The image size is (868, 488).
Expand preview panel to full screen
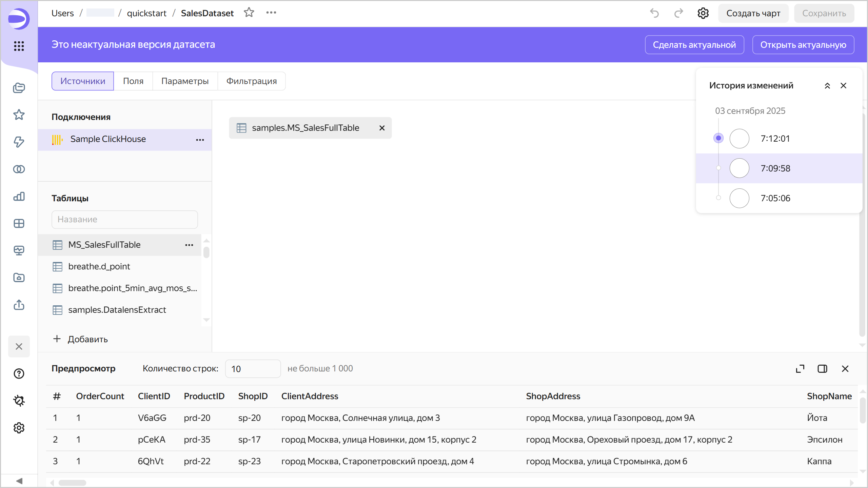[x=800, y=369]
